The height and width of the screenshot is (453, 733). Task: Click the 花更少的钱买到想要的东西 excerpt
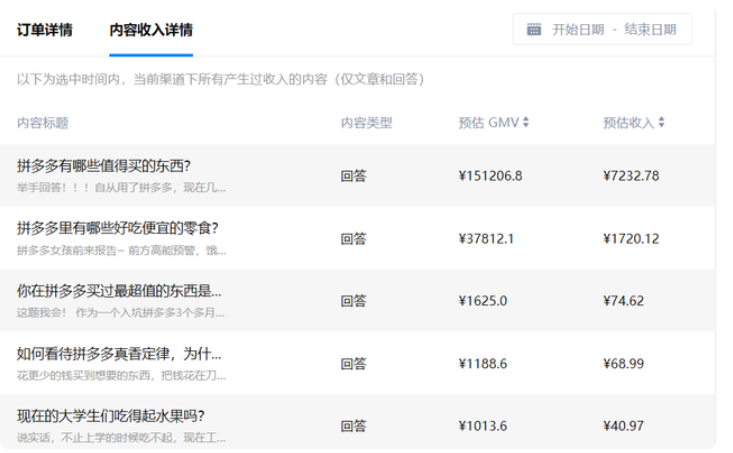tap(121, 375)
